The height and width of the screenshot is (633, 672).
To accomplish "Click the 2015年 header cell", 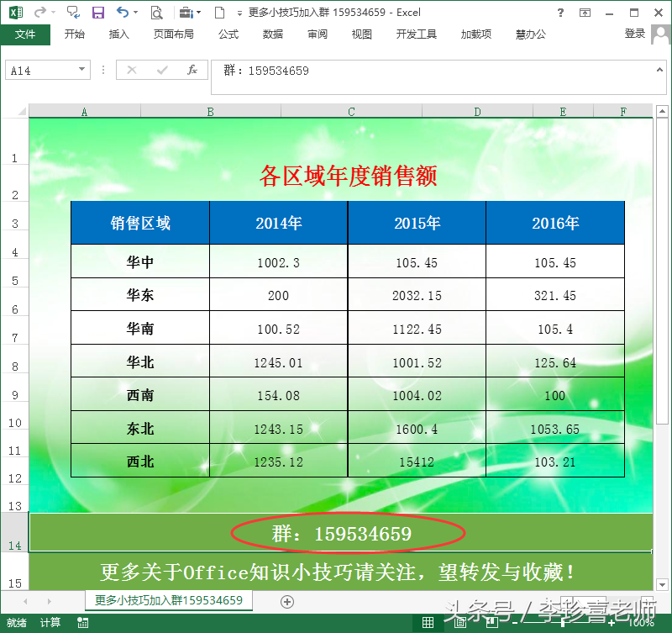I will (x=417, y=223).
